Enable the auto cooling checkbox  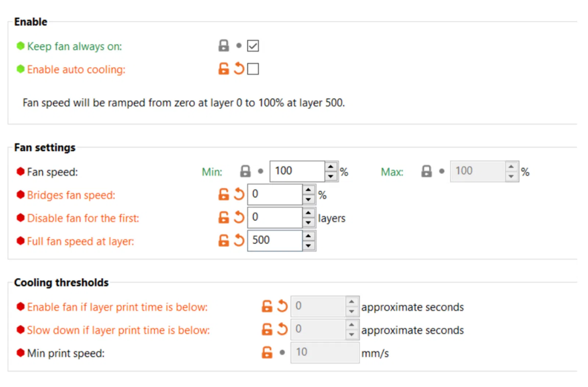[x=253, y=69]
